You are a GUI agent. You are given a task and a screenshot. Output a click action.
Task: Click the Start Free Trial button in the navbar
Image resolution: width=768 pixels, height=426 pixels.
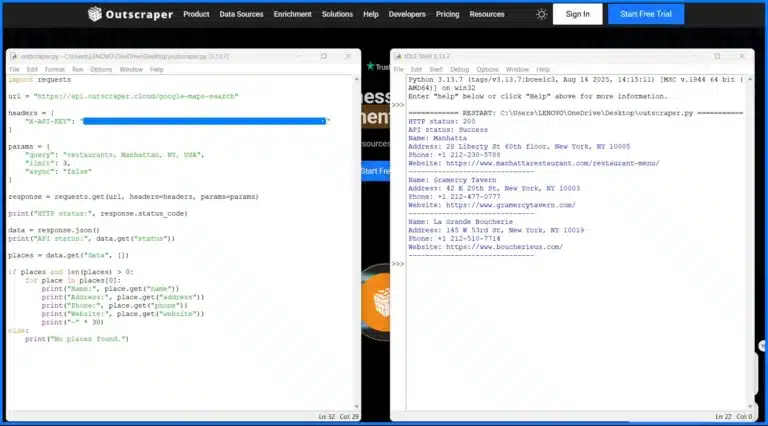coord(646,14)
